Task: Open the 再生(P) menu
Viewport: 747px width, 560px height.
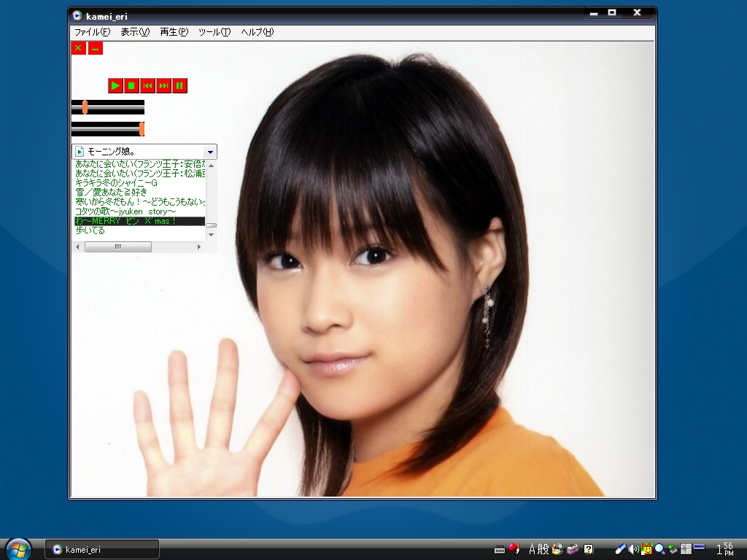Action: (x=174, y=32)
